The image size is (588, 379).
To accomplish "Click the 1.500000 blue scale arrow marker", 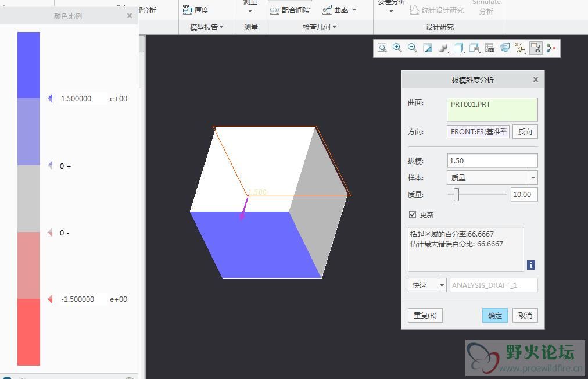I will click(50, 98).
